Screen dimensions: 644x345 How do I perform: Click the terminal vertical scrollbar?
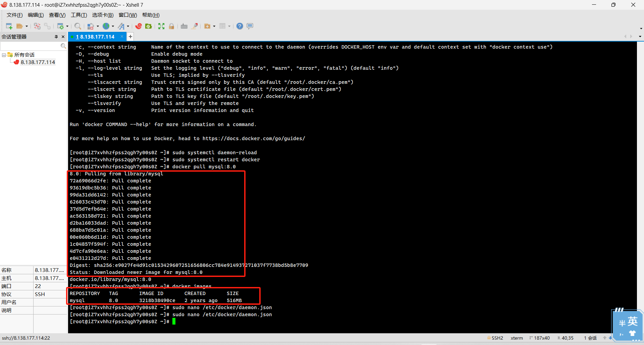point(640,187)
